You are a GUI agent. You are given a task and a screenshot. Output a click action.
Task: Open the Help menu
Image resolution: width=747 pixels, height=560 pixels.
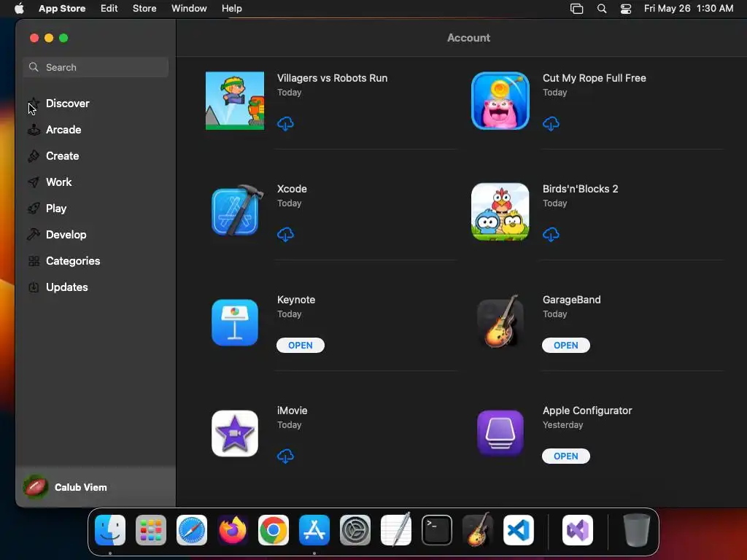[x=231, y=9]
